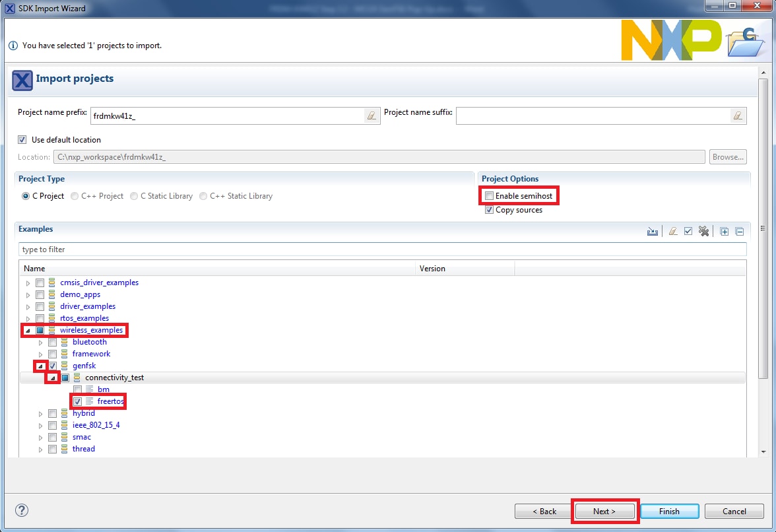Screen dimensions: 776x532
Task: Click the deselect all X icon
Action: (703, 232)
